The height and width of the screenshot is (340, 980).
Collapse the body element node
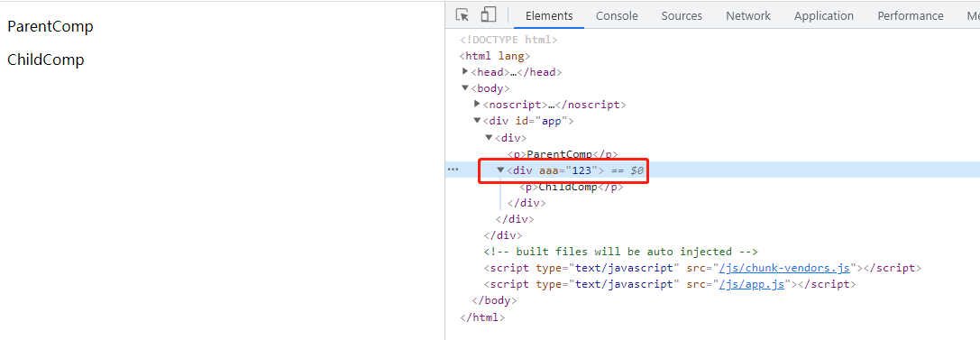pos(465,88)
